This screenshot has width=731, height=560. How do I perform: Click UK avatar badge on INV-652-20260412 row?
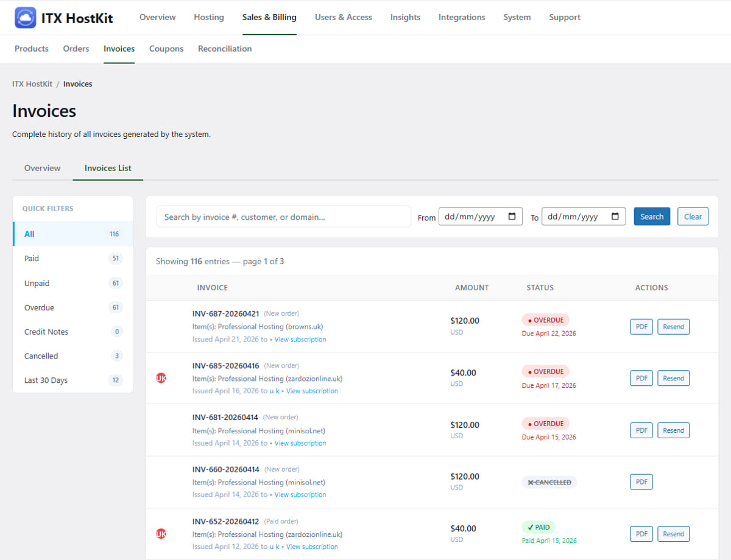[161, 534]
